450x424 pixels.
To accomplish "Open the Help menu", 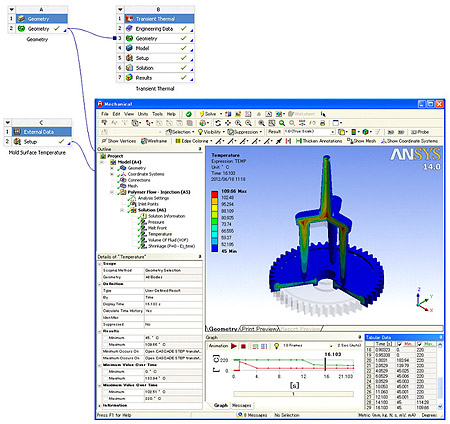I will [171, 114].
